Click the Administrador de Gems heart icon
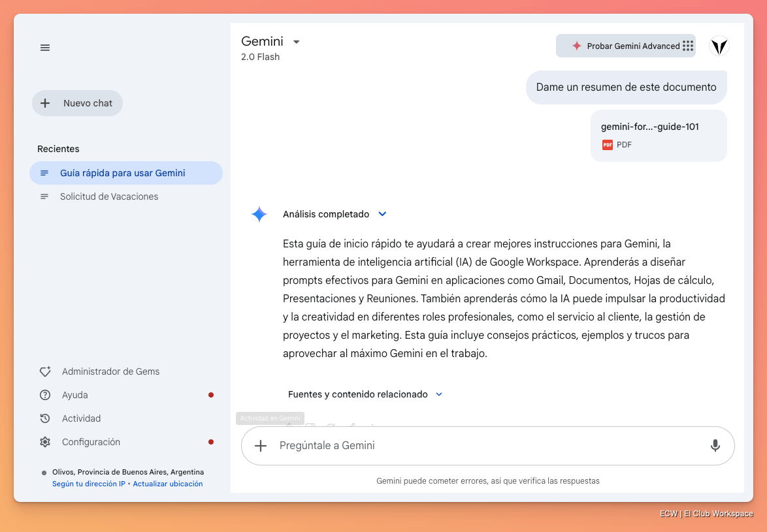Viewport: 767px width, 532px height. 45,371
